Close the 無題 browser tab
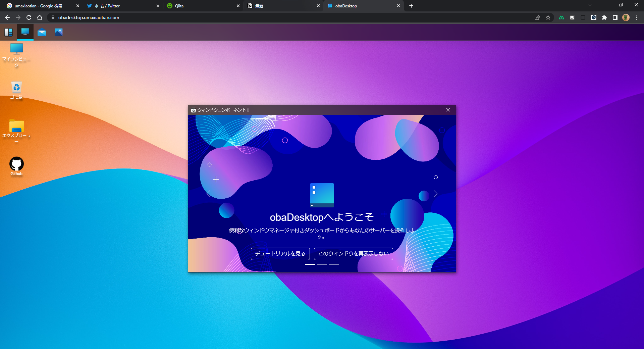 click(318, 6)
